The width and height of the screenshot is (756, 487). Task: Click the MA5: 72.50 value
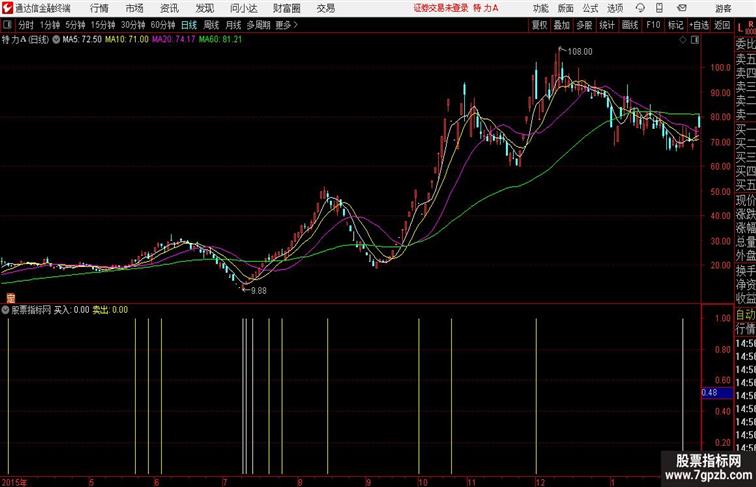tap(82, 40)
